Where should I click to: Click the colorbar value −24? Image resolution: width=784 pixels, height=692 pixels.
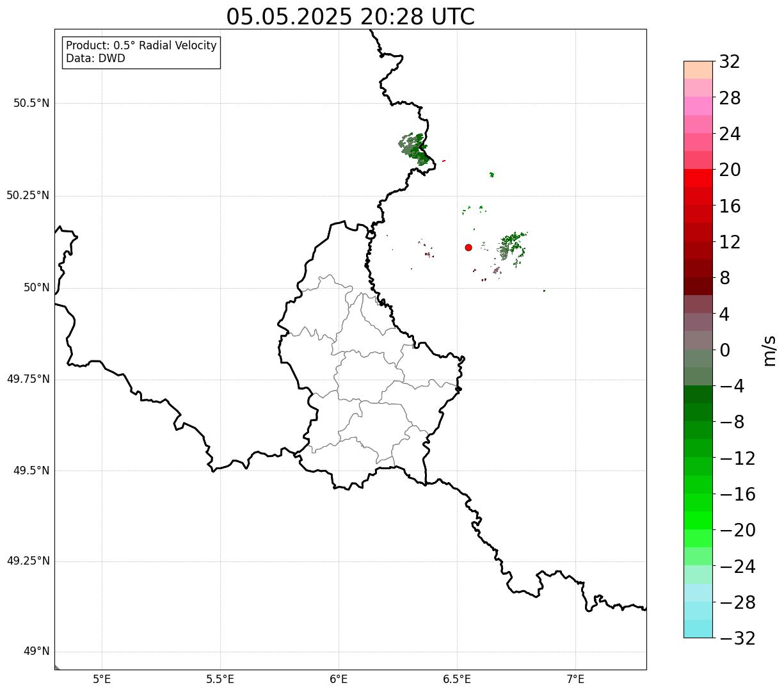(x=737, y=567)
